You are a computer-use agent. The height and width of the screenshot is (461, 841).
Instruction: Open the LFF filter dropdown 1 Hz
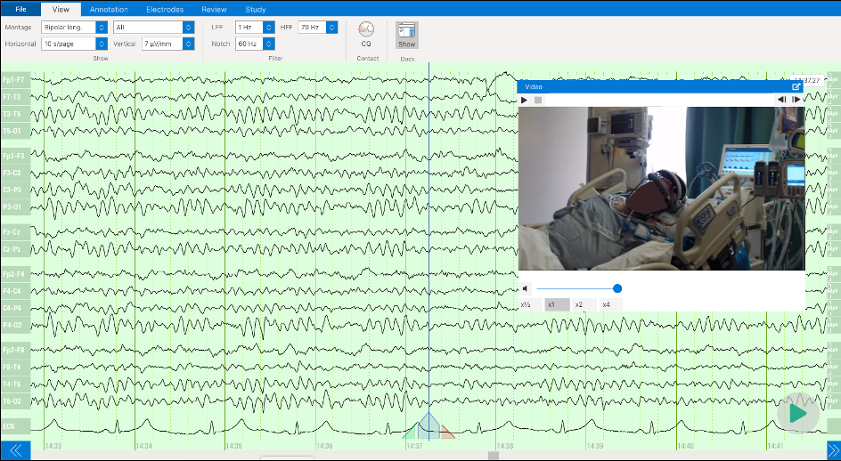255,27
